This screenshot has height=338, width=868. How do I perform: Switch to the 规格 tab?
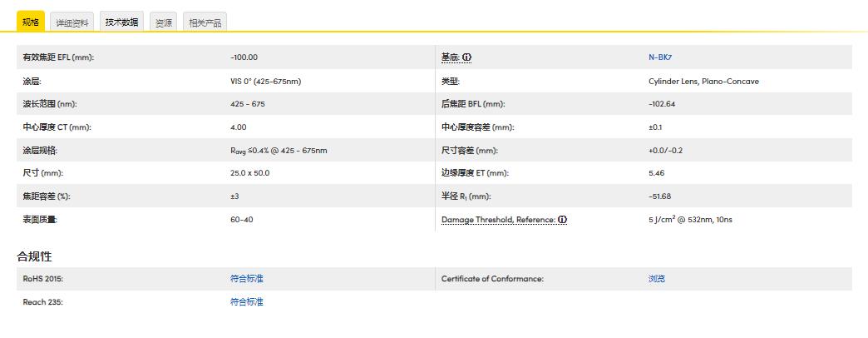tap(31, 22)
